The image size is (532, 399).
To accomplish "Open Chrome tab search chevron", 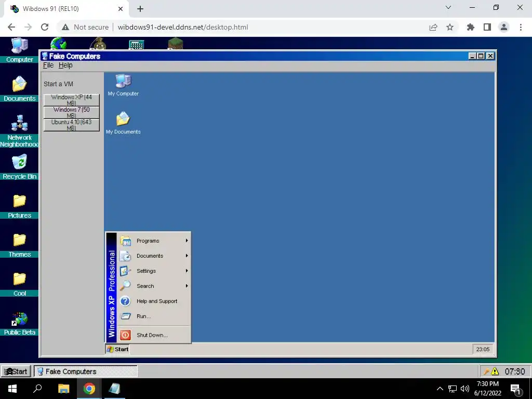I will [x=448, y=7].
